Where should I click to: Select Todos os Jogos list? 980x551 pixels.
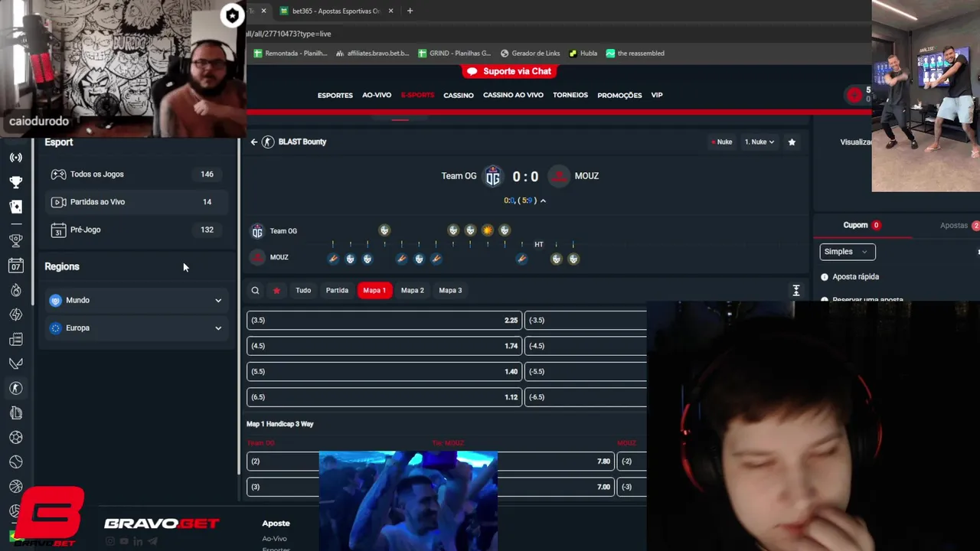click(136, 174)
